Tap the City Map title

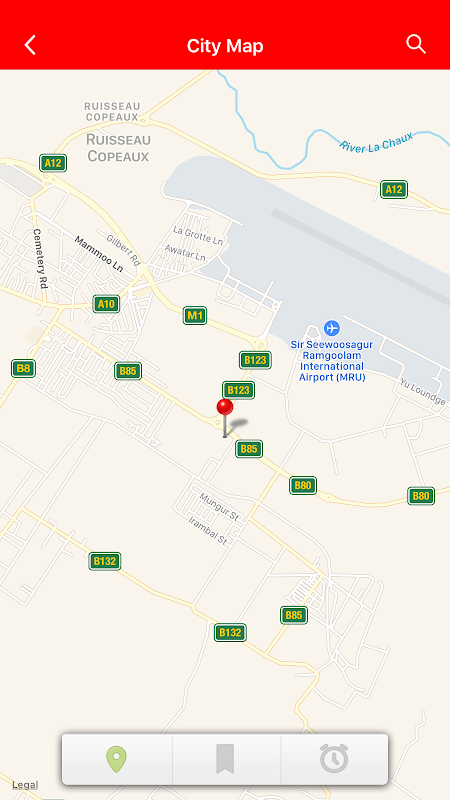(225, 46)
